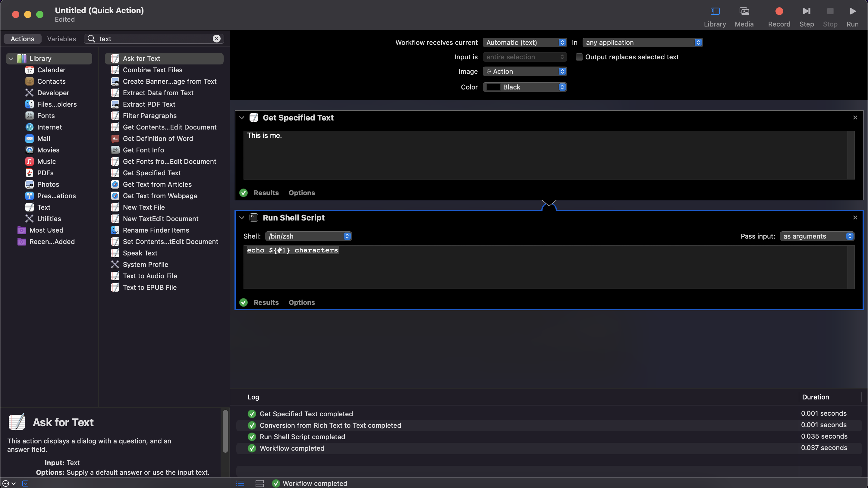Viewport: 868px width, 488px height.
Task: Run the workflow
Action: (853, 11)
